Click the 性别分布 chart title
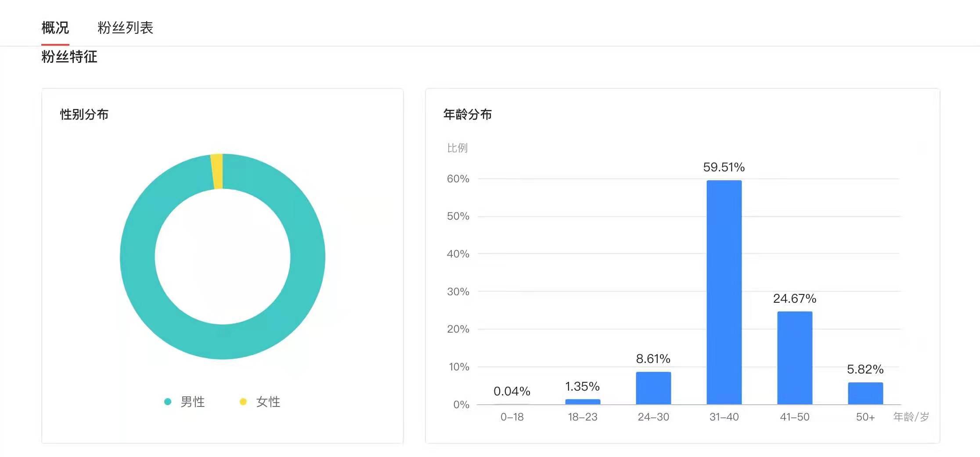Viewport: 980px width, 457px height. click(x=84, y=113)
